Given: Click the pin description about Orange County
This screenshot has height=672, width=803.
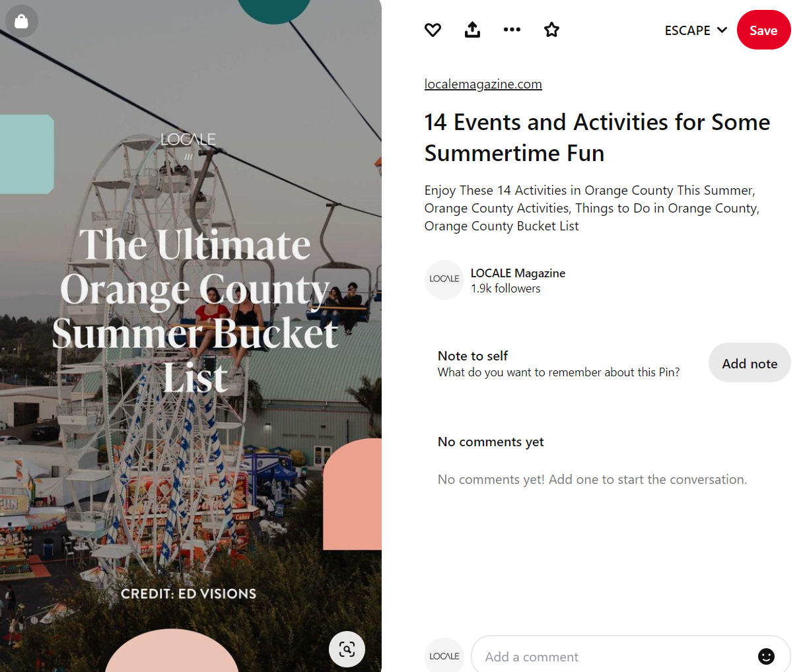Looking at the screenshot, I should (x=592, y=208).
